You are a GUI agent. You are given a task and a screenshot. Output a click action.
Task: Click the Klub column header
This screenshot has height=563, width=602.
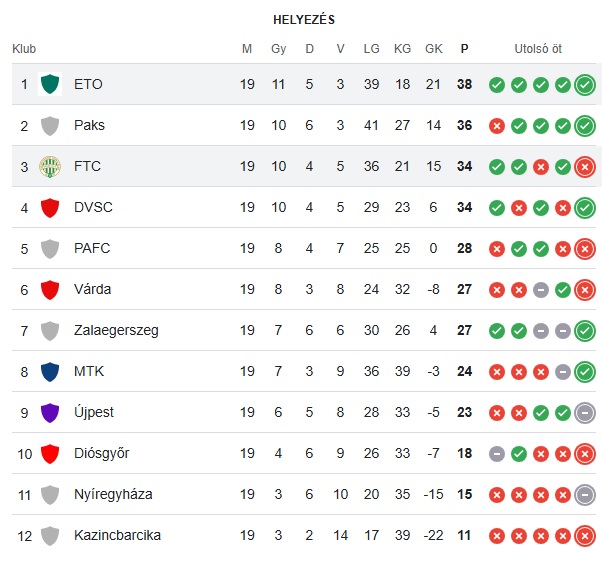[24, 48]
